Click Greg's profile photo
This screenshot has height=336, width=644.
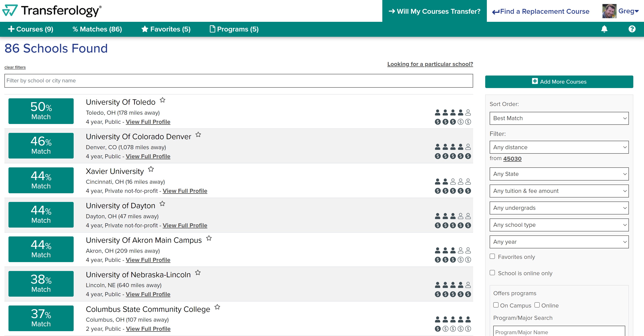coord(609,11)
